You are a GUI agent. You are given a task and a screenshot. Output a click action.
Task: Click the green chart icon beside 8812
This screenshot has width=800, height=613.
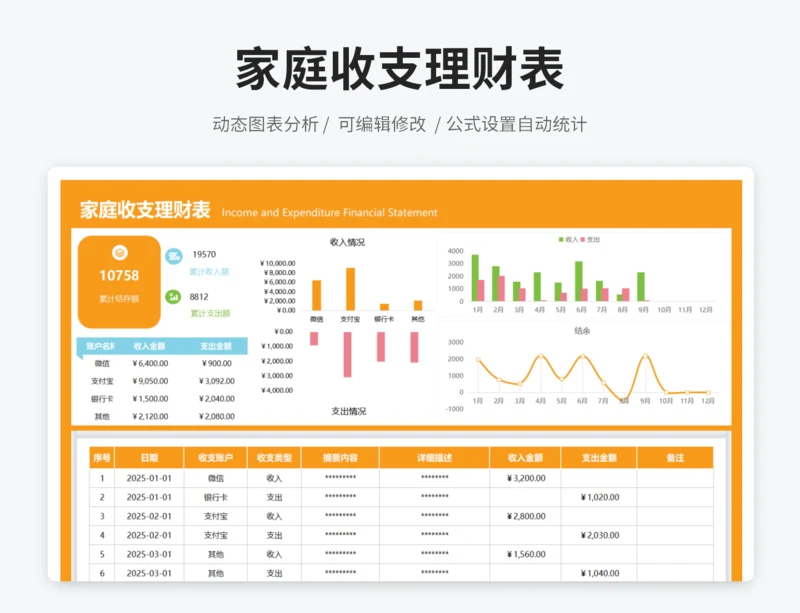click(173, 297)
